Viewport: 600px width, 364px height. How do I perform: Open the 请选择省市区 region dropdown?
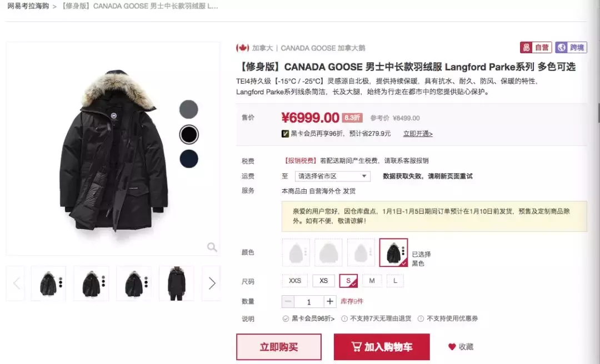coord(333,176)
